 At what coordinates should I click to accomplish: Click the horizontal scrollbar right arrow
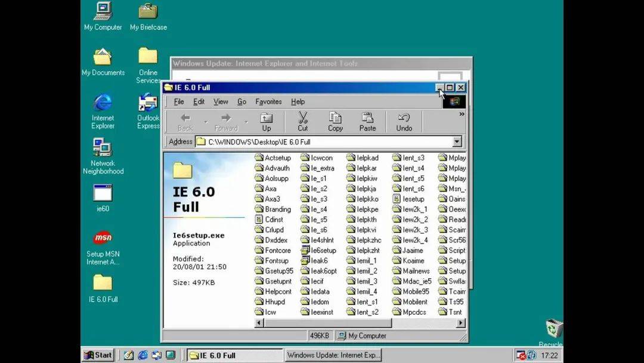click(x=461, y=323)
